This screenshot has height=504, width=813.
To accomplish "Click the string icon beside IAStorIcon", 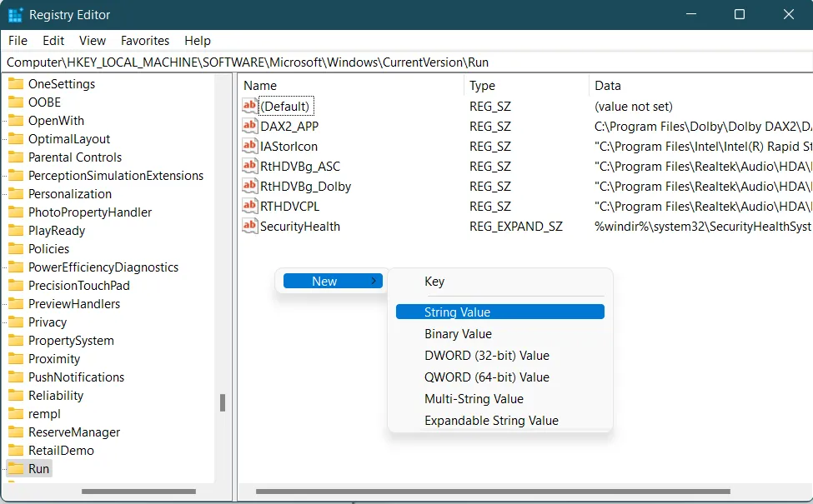I will pos(249,146).
